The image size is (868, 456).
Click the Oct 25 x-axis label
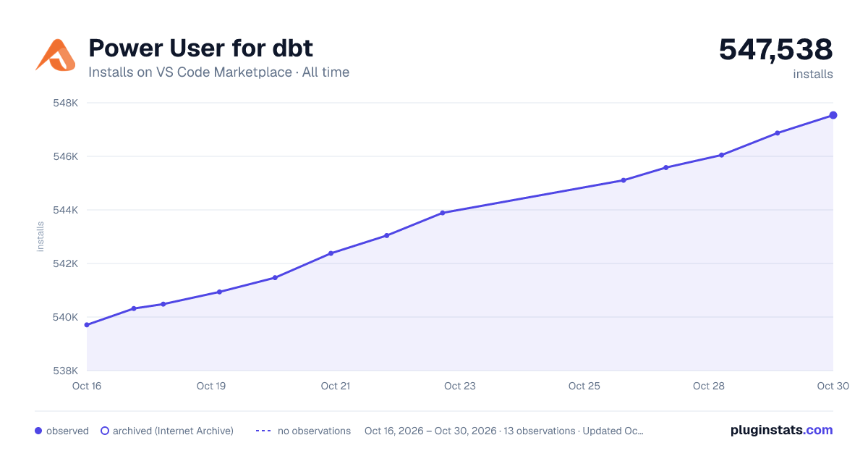584,386
